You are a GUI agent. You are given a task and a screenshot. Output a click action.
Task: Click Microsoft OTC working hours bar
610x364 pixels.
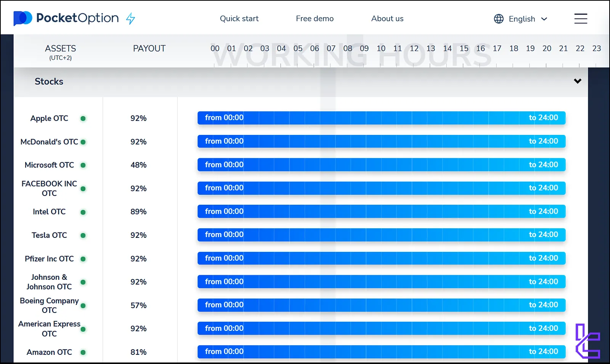pyautogui.click(x=381, y=165)
